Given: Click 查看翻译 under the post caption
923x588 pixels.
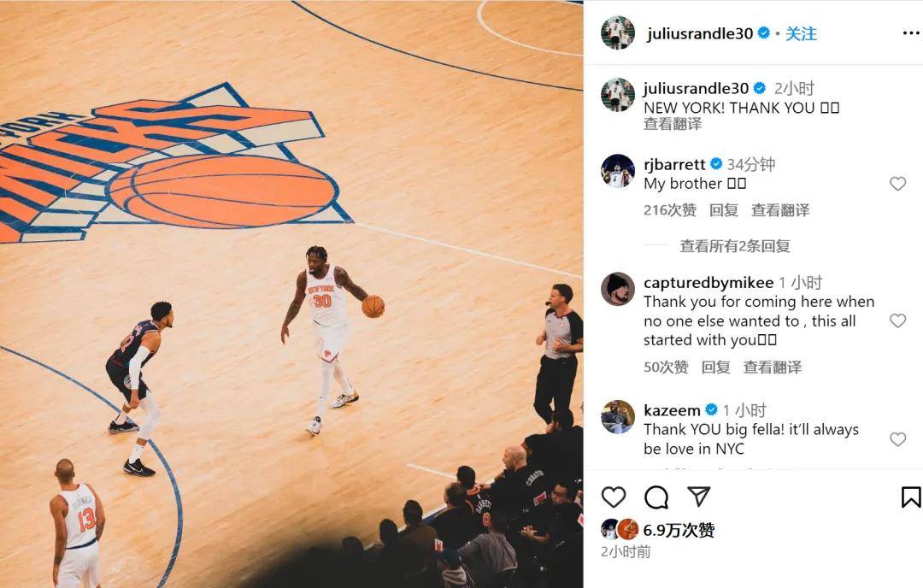Looking at the screenshot, I should click(673, 124).
